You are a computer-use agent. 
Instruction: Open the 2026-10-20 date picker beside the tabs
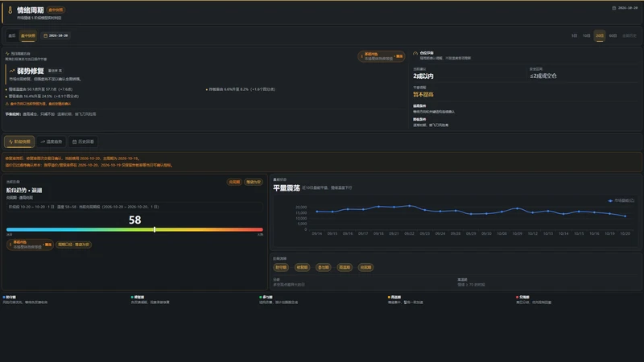(x=56, y=35)
